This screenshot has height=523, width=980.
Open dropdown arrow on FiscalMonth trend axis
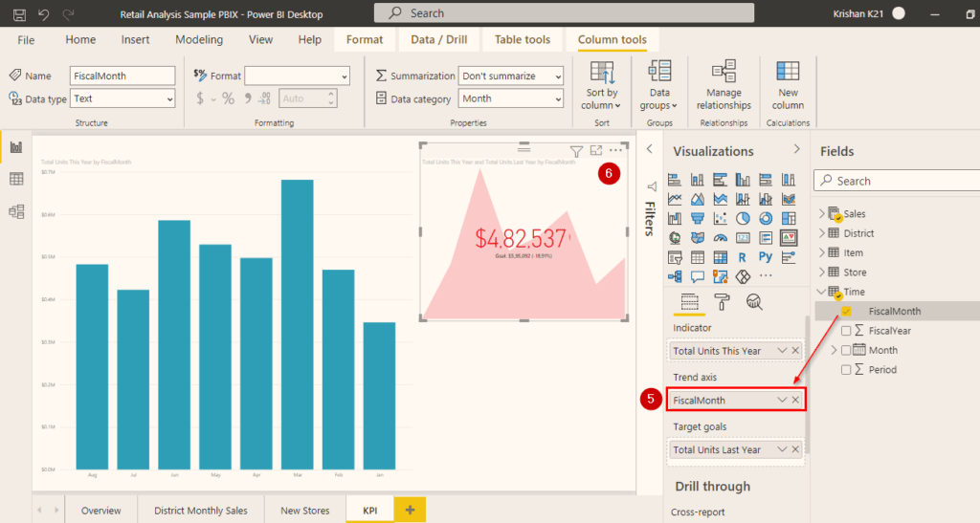click(x=781, y=400)
